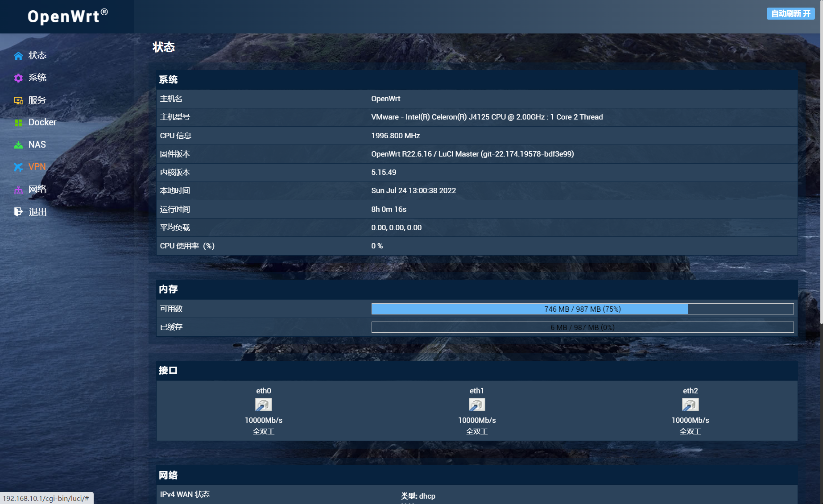Click the 运行时间 label

tap(175, 209)
